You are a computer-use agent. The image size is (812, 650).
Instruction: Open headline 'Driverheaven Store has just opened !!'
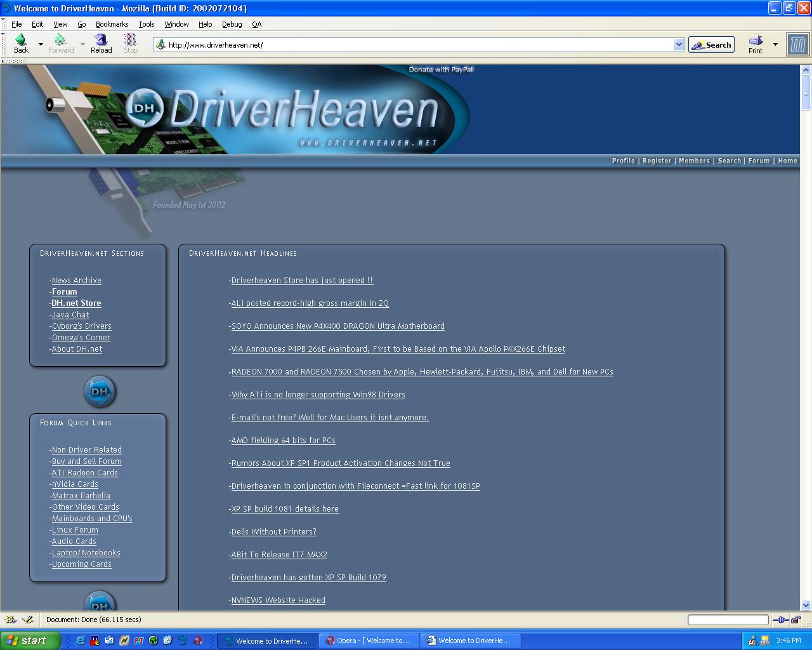click(x=302, y=281)
